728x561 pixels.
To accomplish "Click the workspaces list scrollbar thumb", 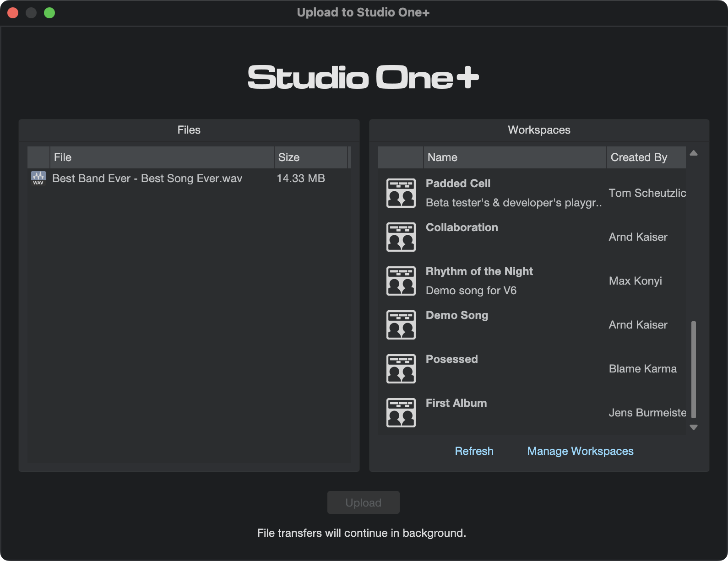I will tap(694, 370).
